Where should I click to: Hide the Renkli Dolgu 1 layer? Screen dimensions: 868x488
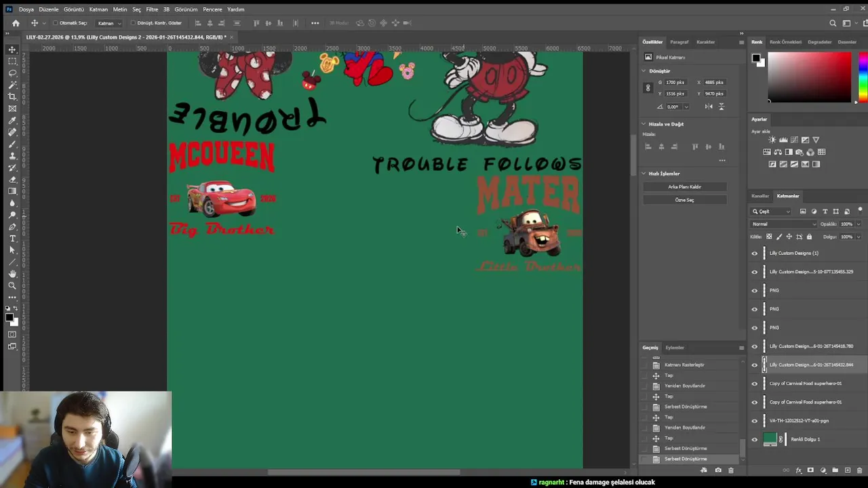(755, 439)
